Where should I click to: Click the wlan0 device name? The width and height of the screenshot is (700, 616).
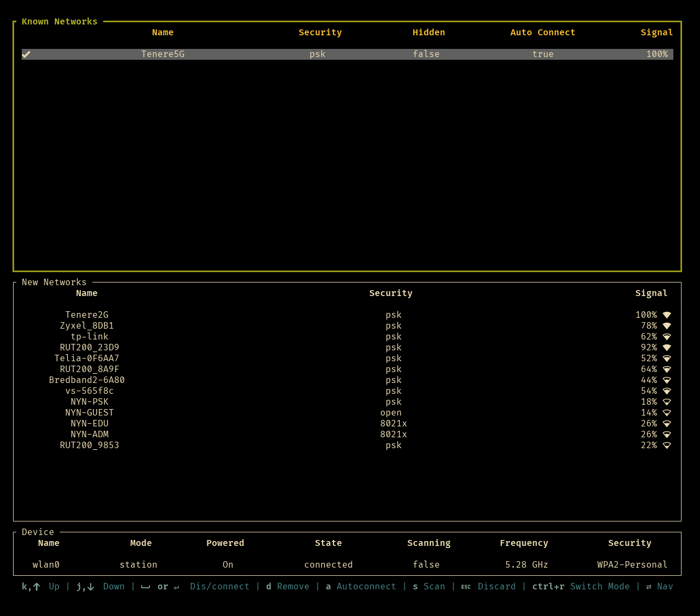click(46, 565)
